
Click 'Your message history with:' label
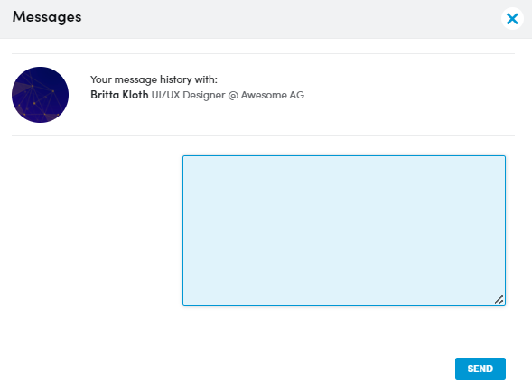tap(154, 79)
